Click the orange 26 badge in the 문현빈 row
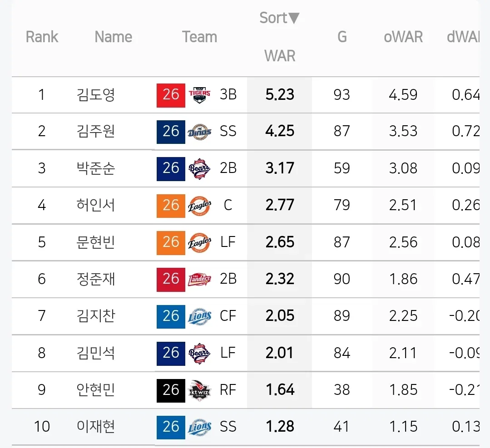This screenshot has width=490, height=448. [x=171, y=243]
